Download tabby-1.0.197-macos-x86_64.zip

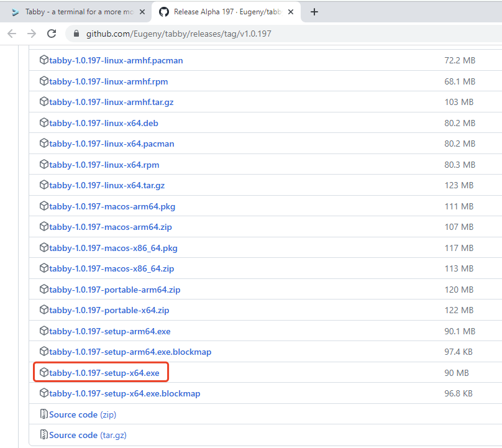pyautogui.click(x=112, y=268)
